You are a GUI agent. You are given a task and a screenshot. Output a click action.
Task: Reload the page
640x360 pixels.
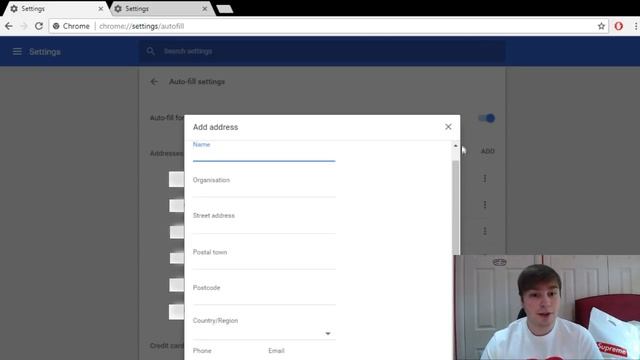click(39, 26)
